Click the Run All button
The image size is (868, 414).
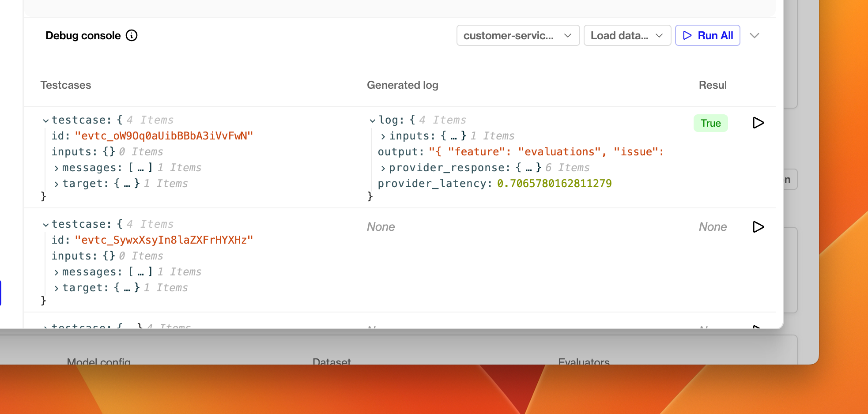708,35
